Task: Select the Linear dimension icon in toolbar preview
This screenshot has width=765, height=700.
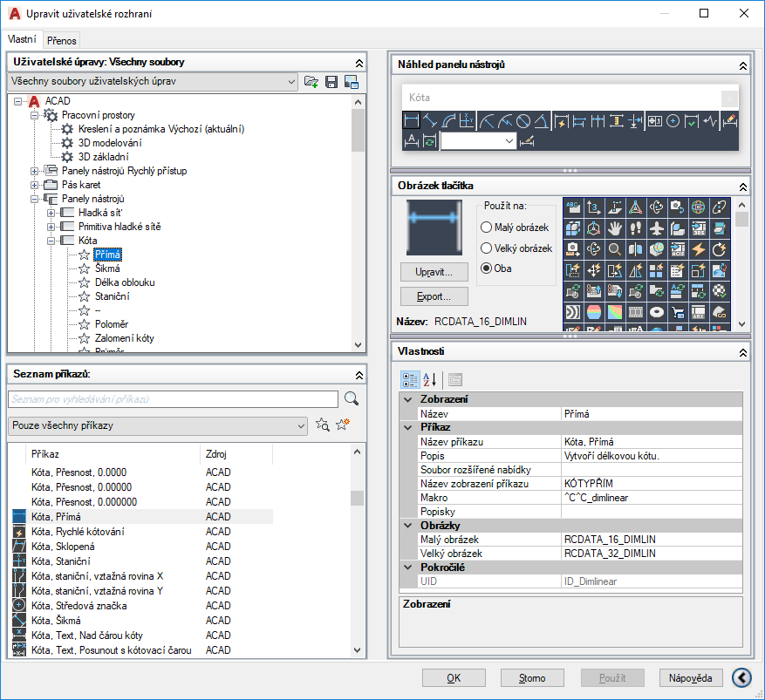Action: pyautogui.click(x=411, y=121)
